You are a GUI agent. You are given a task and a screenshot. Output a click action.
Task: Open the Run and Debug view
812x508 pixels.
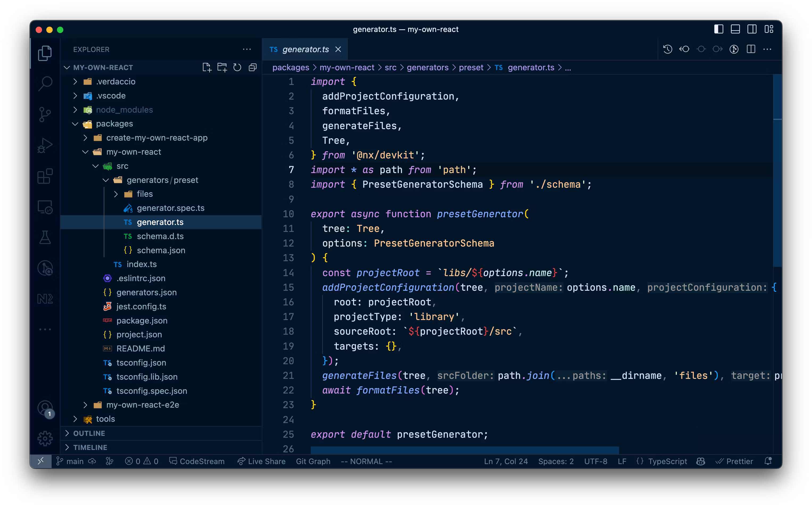tap(45, 145)
